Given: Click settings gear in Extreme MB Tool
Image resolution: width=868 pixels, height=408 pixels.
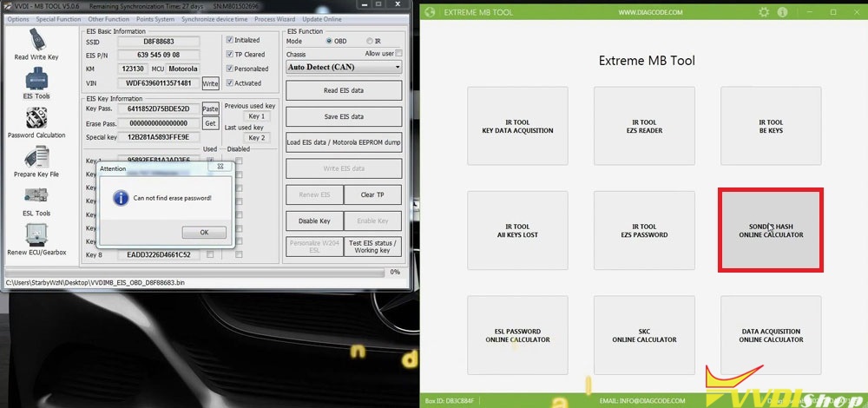Looking at the screenshot, I should coord(764,12).
